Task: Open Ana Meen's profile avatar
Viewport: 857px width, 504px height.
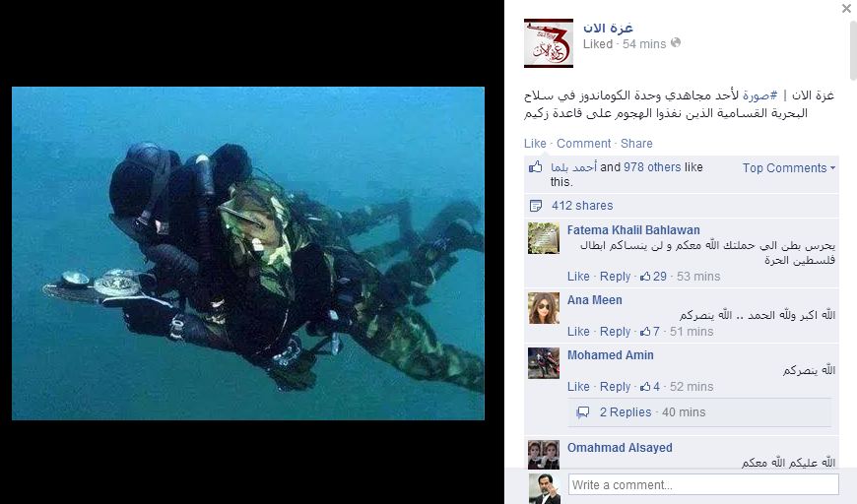Action: coord(544,308)
